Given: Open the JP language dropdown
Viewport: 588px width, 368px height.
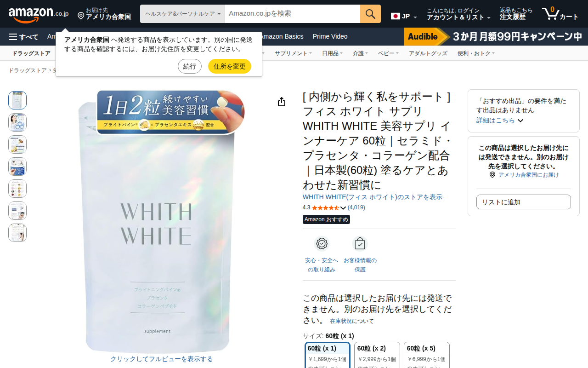Looking at the screenshot, I should (x=404, y=16).
